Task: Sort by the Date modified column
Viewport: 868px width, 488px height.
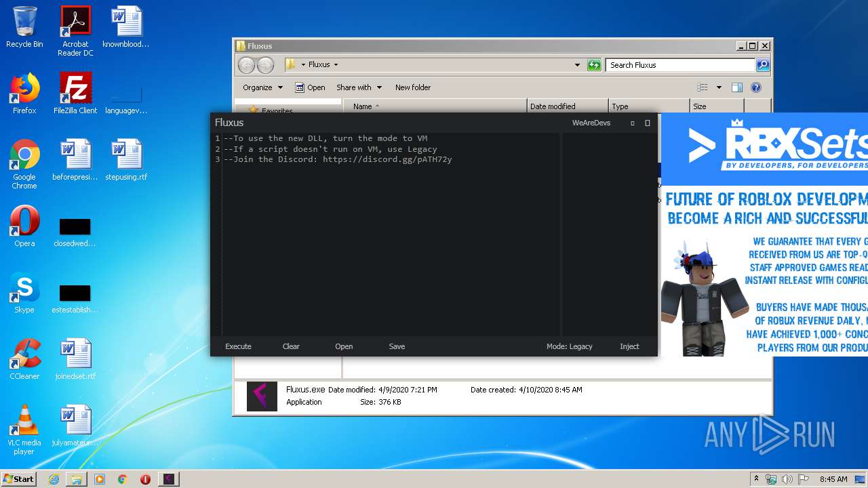Action: [x=568, y=106]
